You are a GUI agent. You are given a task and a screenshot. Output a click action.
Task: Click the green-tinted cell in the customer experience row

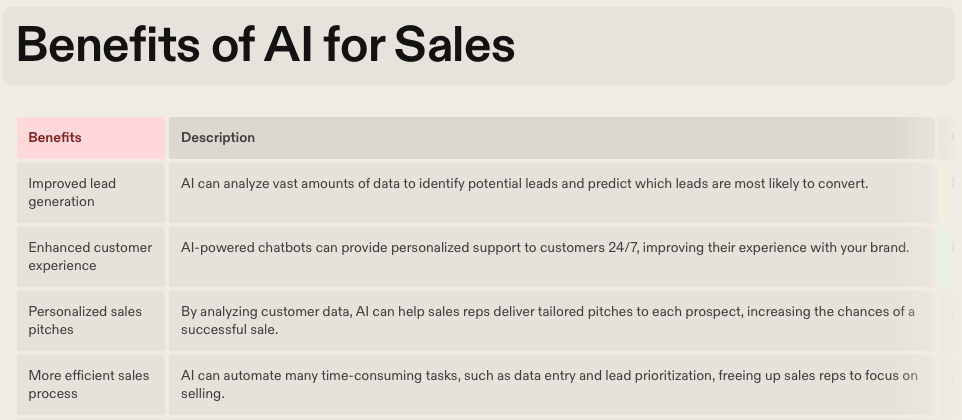(x=949, y=257)
